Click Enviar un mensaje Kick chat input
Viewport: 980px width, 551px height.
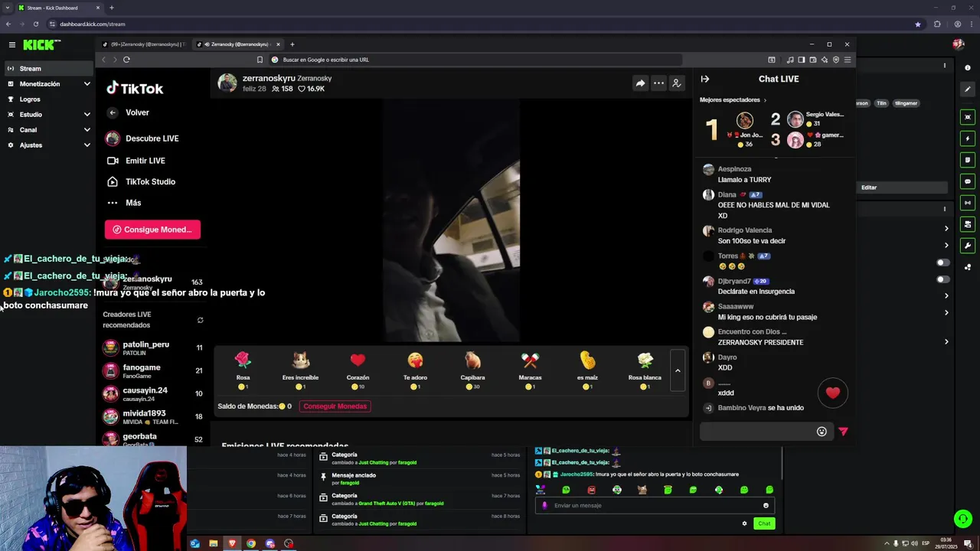(655, 506)
